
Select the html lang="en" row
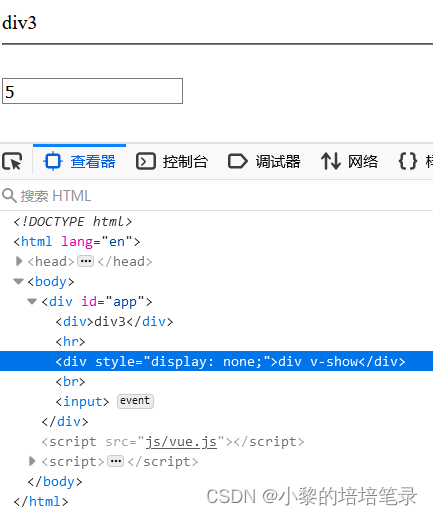pos(77,242)
